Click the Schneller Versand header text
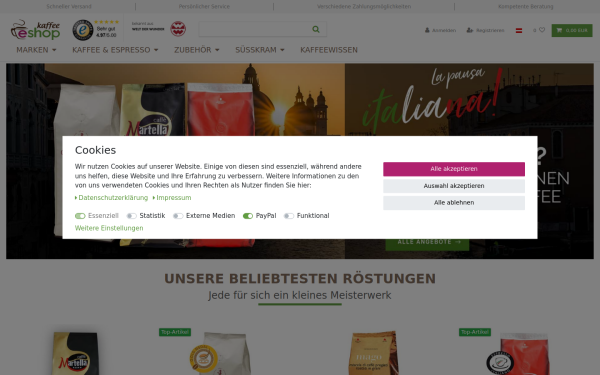 (x=69, y=7)
